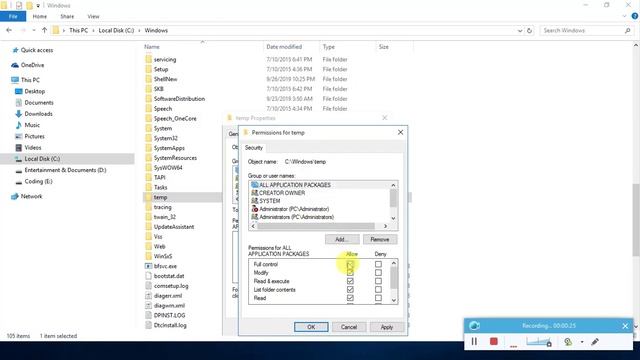The height and width of the screenshot is (360, 640).
Task: Toggle Allow for List folder contents
Action: [x=350, y=290]
